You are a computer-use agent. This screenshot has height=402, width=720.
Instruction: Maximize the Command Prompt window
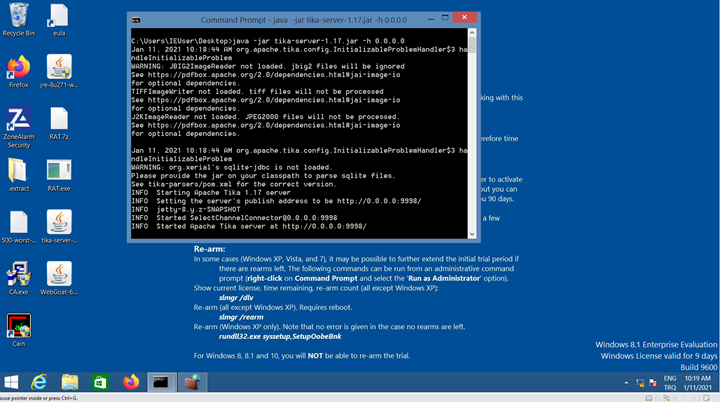pyautogui.click(x=445, y=18)
